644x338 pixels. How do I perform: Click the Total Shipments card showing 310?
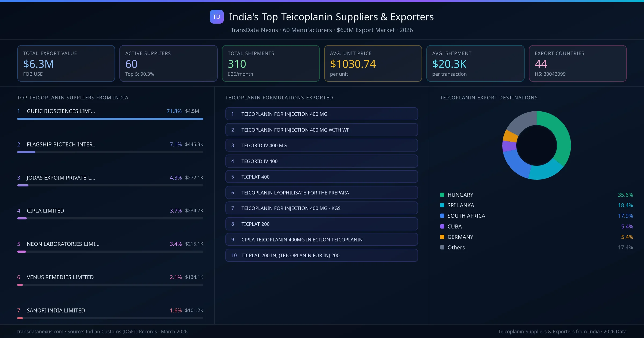tap(270, 63)
